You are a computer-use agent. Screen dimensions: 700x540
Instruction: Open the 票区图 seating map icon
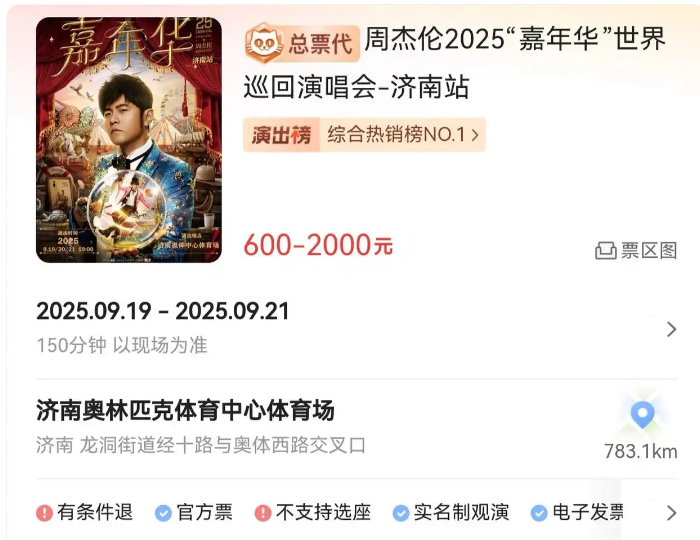tap(605, 251)
